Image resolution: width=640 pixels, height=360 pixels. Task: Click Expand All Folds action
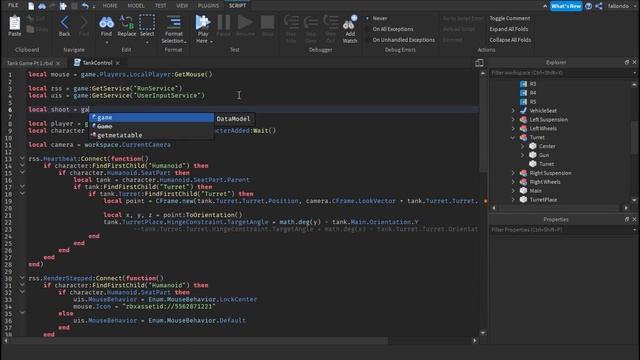pyautogui.click(x=509, y=29)
